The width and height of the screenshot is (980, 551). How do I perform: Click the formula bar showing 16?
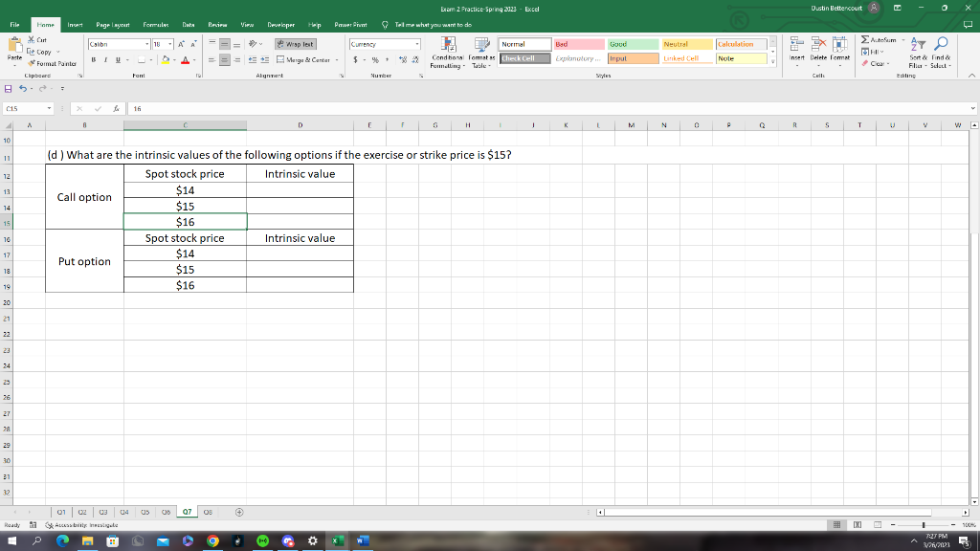[x=550, y=109]
